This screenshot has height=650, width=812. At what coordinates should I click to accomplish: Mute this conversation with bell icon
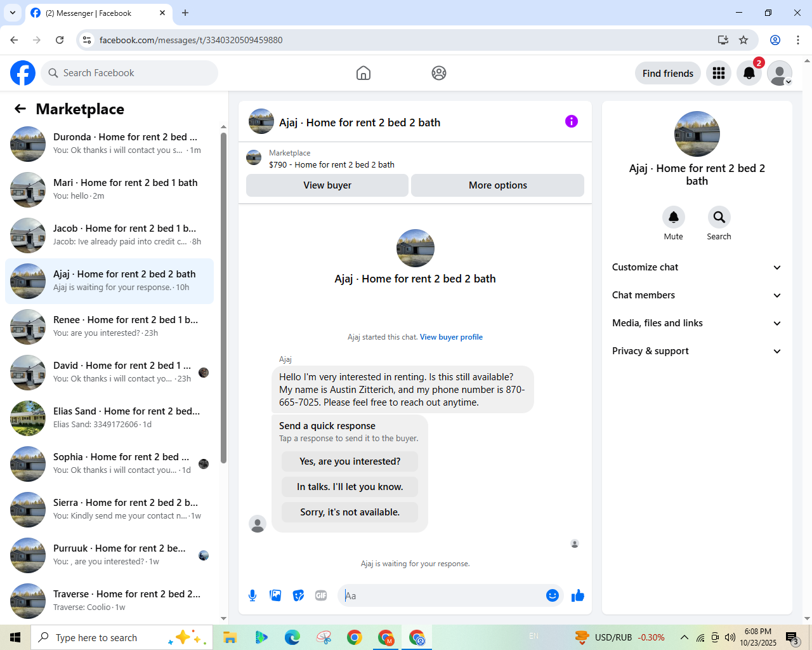point(674,217)
